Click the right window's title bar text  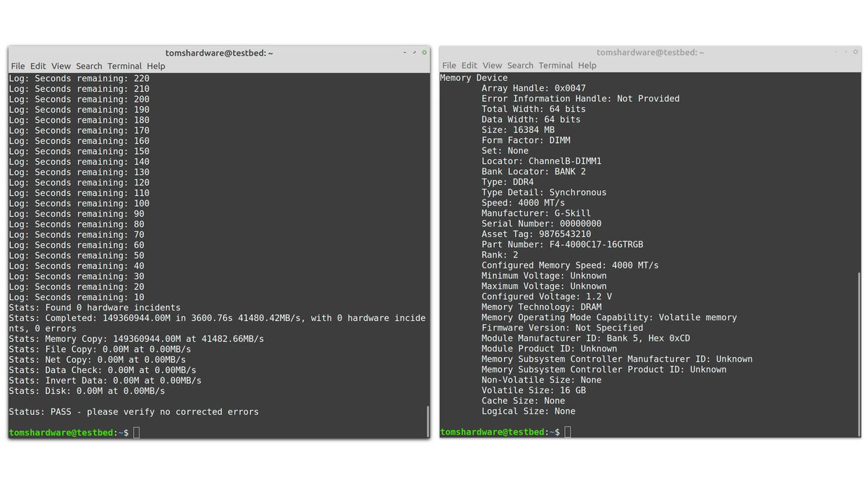[x=650, y=52]
